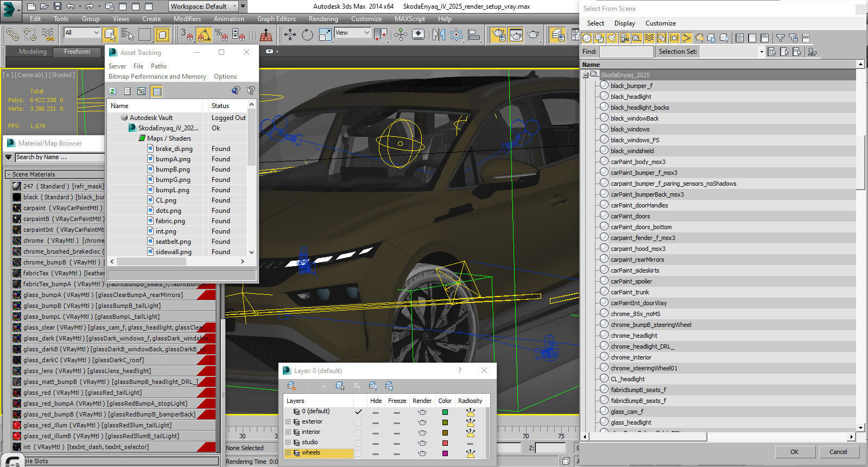Open Paths menu in Asset Tracking

point(159,66)
